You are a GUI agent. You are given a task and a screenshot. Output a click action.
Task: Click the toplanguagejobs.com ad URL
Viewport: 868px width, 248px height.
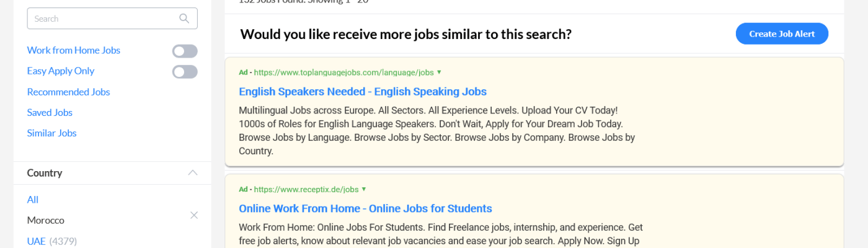click(343, 72)
